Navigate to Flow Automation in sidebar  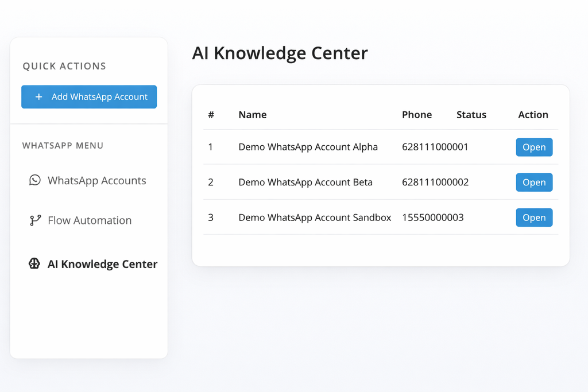tap(90, 220)
